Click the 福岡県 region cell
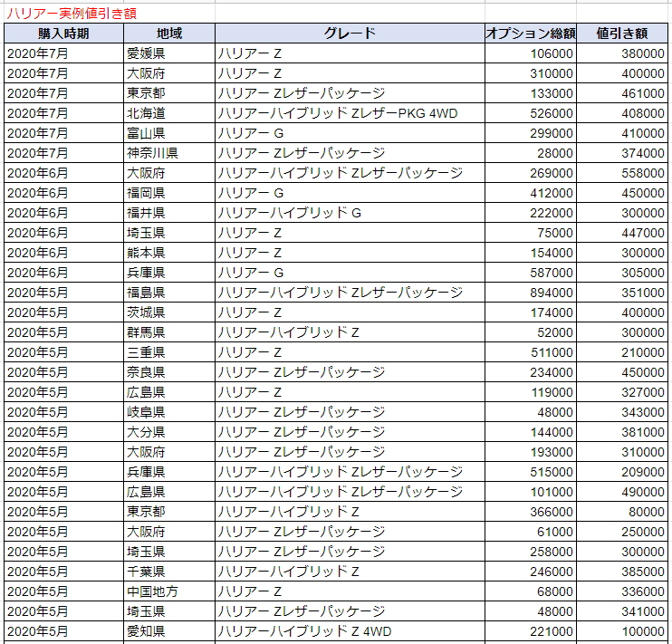 (x=169, y=193)
